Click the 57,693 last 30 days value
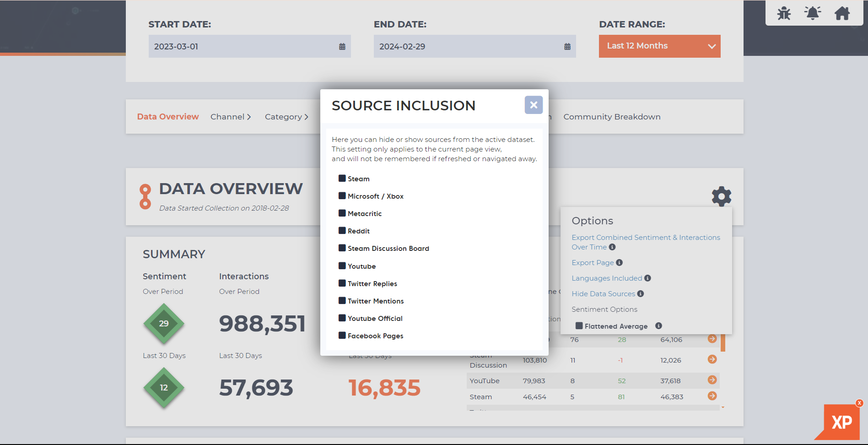This screenshot has height=445, width=868. point(256,388)
